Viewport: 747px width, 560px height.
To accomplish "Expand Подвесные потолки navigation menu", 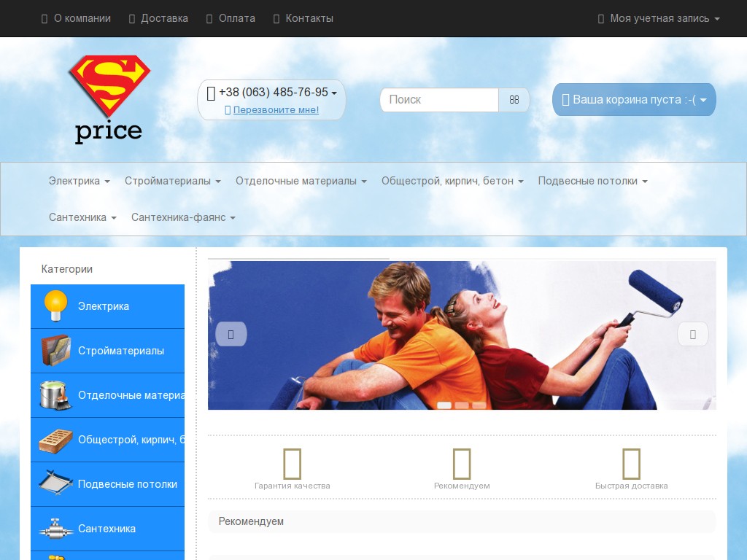I will pos(592,181).
